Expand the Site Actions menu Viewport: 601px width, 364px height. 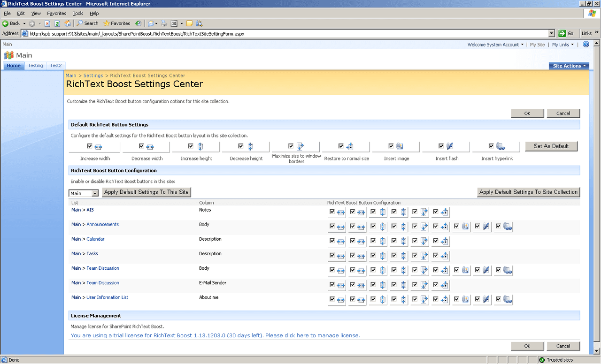569,66
